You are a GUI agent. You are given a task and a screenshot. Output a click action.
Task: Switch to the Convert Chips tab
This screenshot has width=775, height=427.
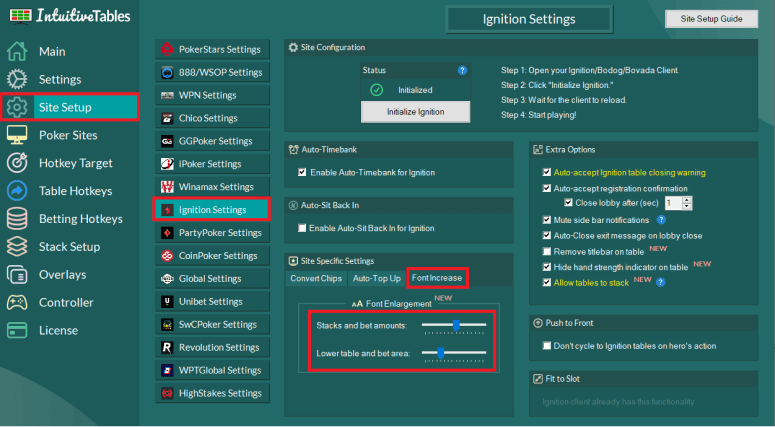(316, 278)
